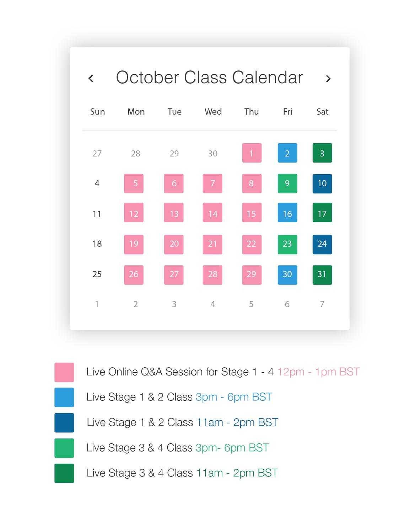Screen dimensions: 420x512
Task: Click unhighlighted Sunday date 18
Action: click(x=97, y=244)
